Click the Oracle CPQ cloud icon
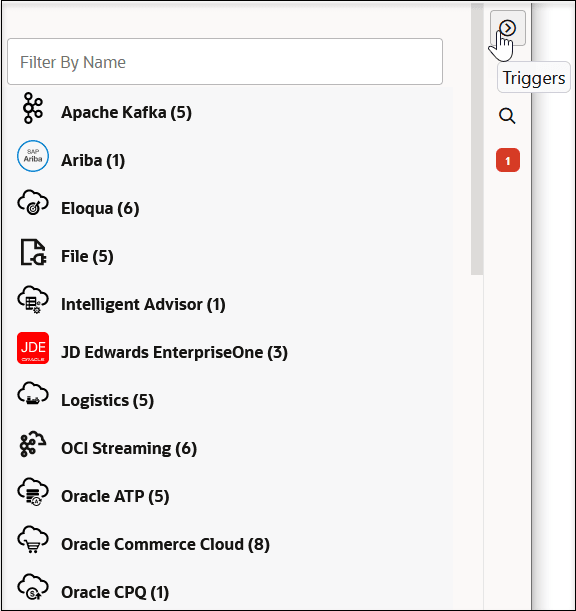Viewport: 576px width, 611px height. 33,587
